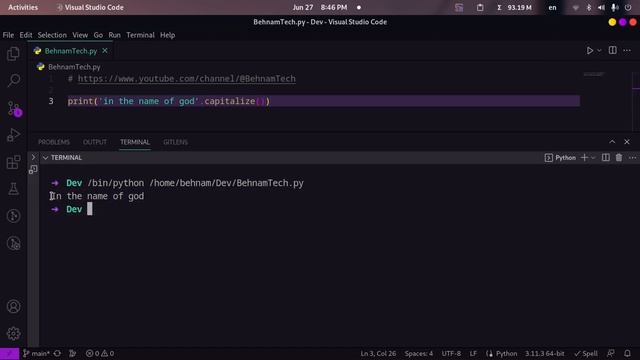Close the BehnamTech.py editor tab
The image size is (640, 360).
pos(105,51)
